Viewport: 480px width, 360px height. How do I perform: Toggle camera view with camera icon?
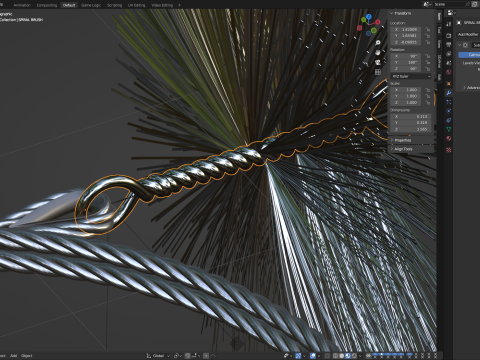378,62
